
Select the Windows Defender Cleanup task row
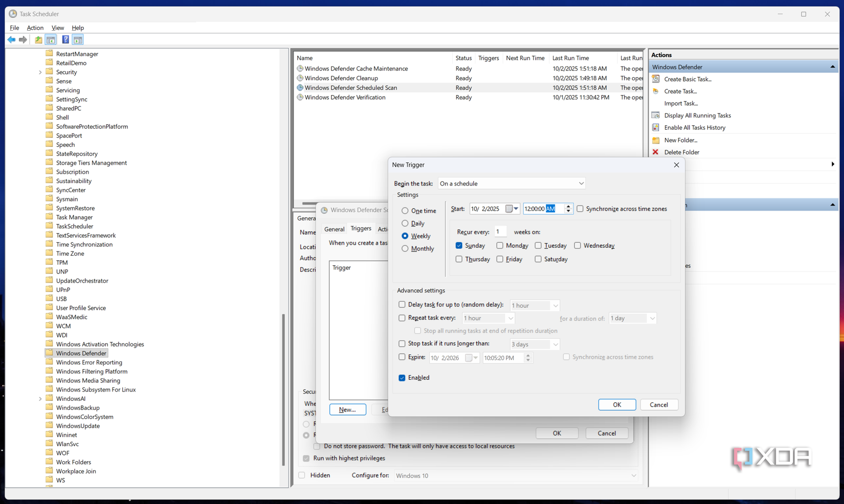coord(341,78)
